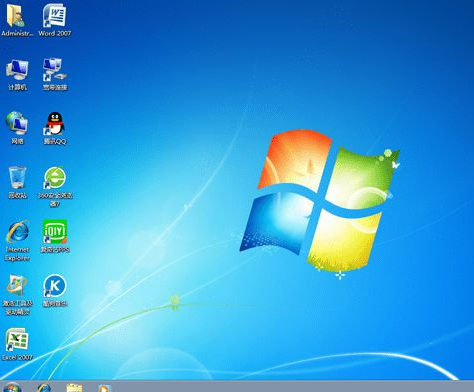Viewport: 474px width, 392px height.
Task: Launch Internet Explorer from the taskbar
Action: tap(44, 388)
